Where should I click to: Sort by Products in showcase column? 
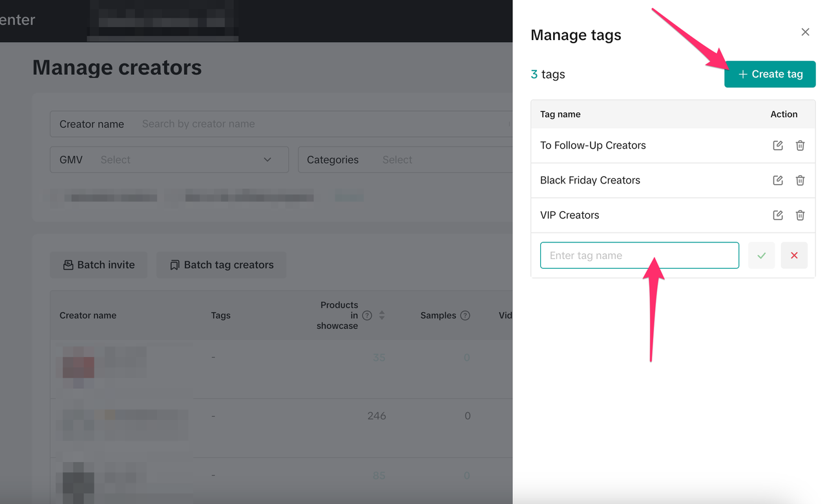tap(382, 315)
